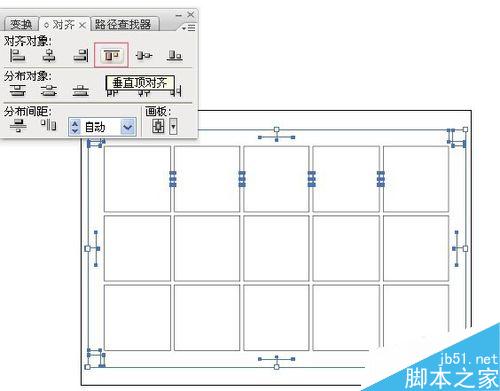Click the top-middle bounding box handle

tap(276, 129)
